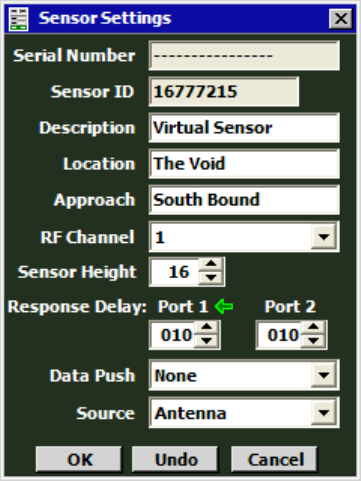This screenshot has height=481, width=361.
Task: Decrement the Port 1 response delay
Action: coord(207,341)
